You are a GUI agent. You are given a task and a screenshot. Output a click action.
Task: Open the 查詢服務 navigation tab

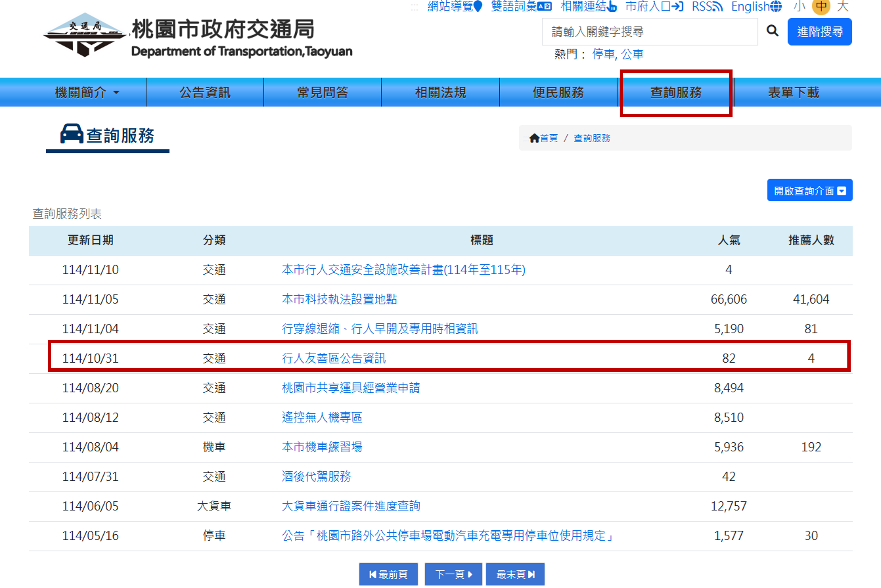[x=676, y=92]
